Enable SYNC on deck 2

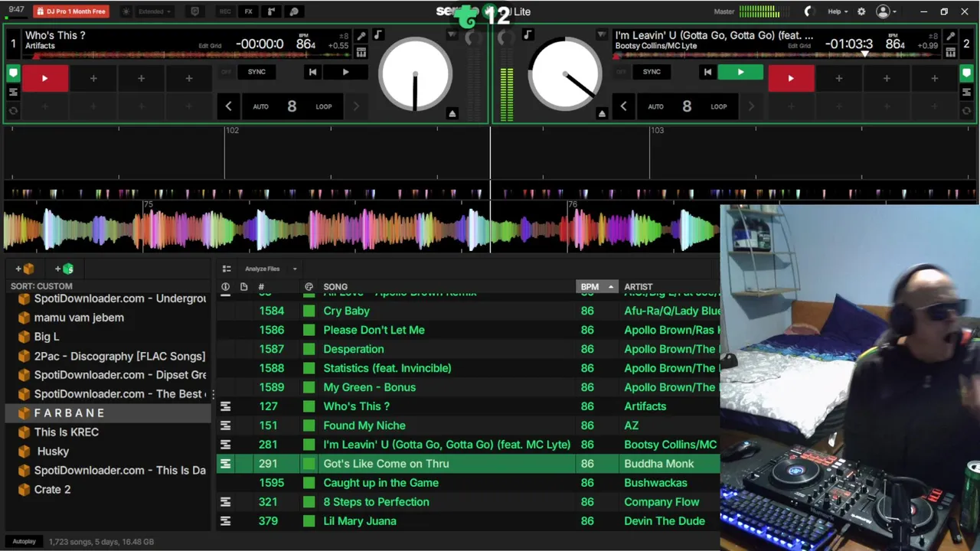pos(652,72)
